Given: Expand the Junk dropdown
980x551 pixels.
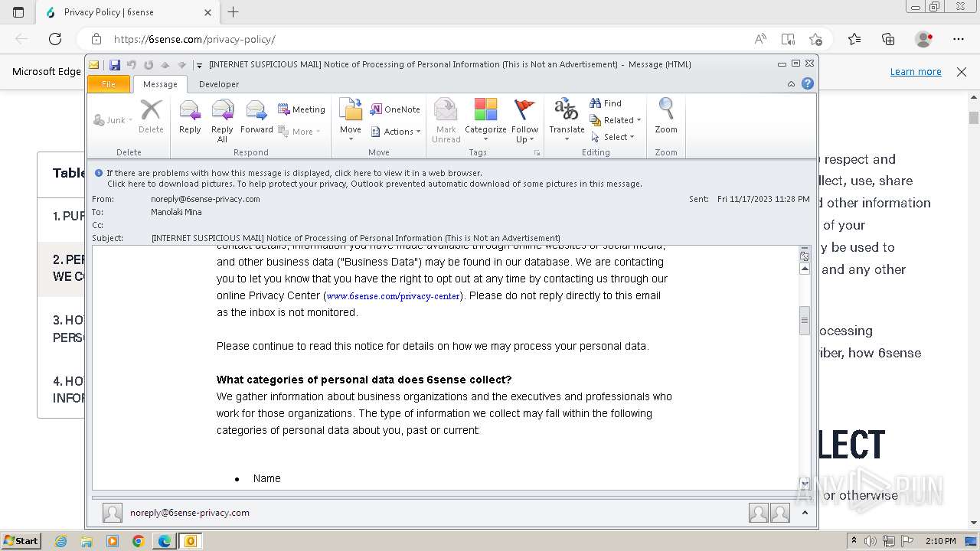Looking at the screenshot, I should (113, 120).
